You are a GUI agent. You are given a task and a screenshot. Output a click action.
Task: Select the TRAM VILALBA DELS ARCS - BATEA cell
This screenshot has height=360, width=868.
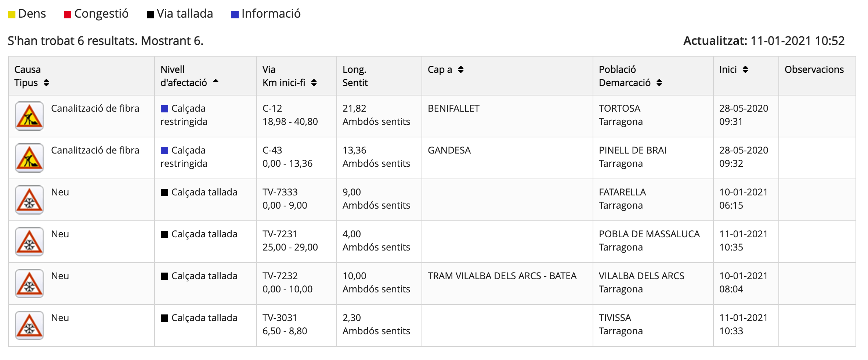pyautogui.click(x=502, y=276)
